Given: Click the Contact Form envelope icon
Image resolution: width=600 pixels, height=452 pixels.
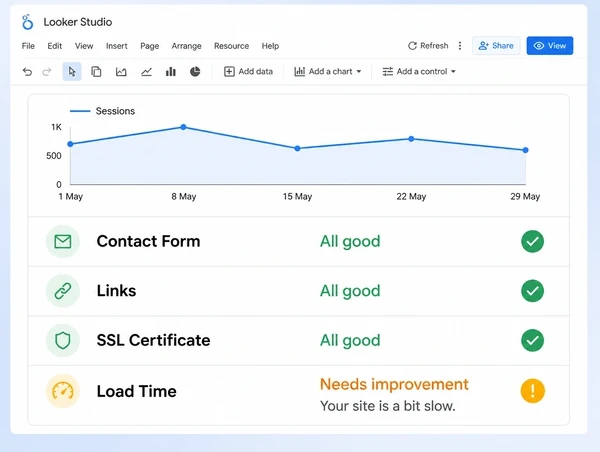Looking at the screenshot, I should (63, 242).
